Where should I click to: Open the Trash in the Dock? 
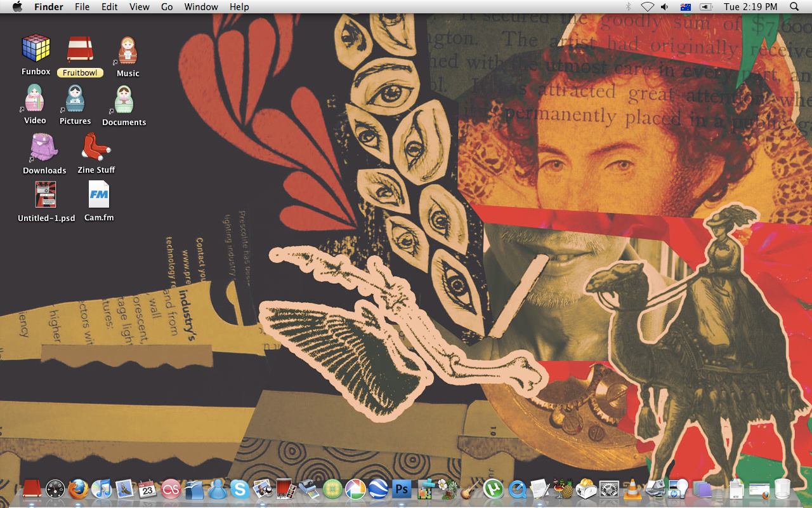782,489
